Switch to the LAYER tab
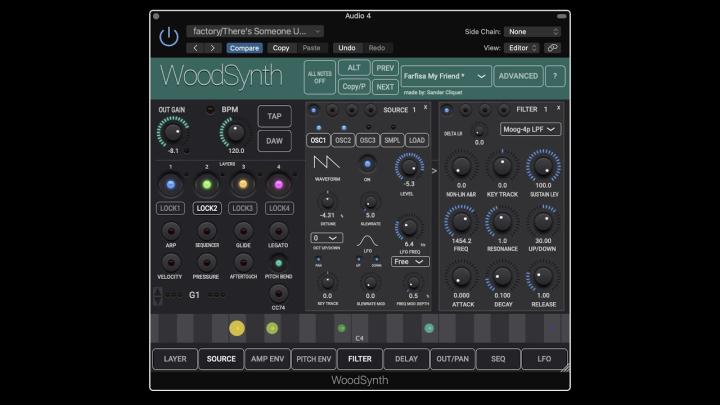 coord(175,359)
